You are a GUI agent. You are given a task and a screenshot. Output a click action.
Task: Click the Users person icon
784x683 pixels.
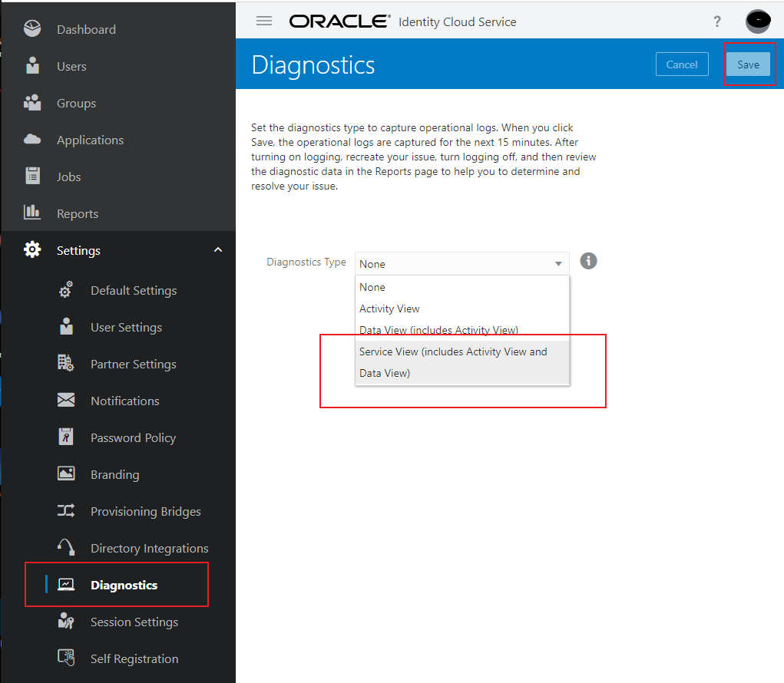click(x=32, y=65)
